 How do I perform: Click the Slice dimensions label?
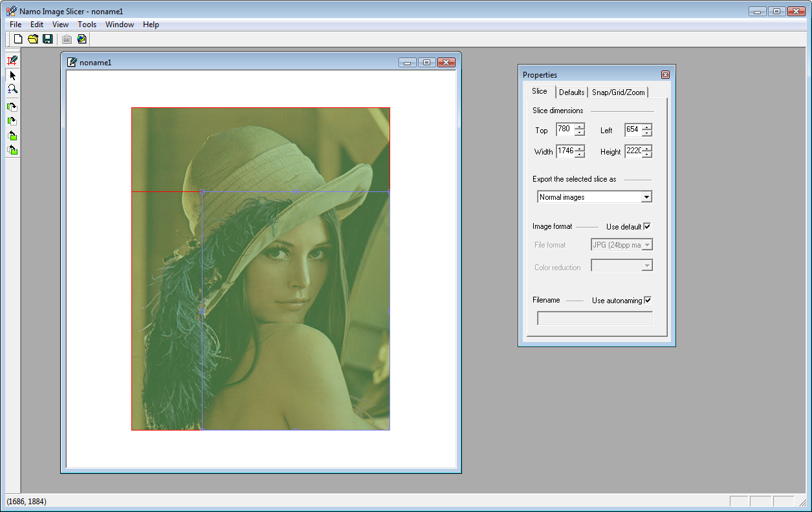[558, 111]
